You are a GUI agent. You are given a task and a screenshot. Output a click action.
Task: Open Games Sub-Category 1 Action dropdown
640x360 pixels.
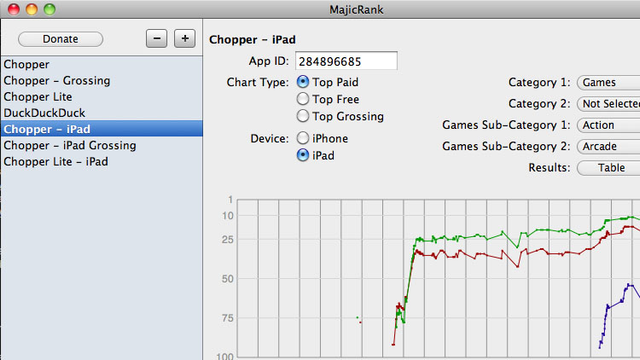pos(608,125)
